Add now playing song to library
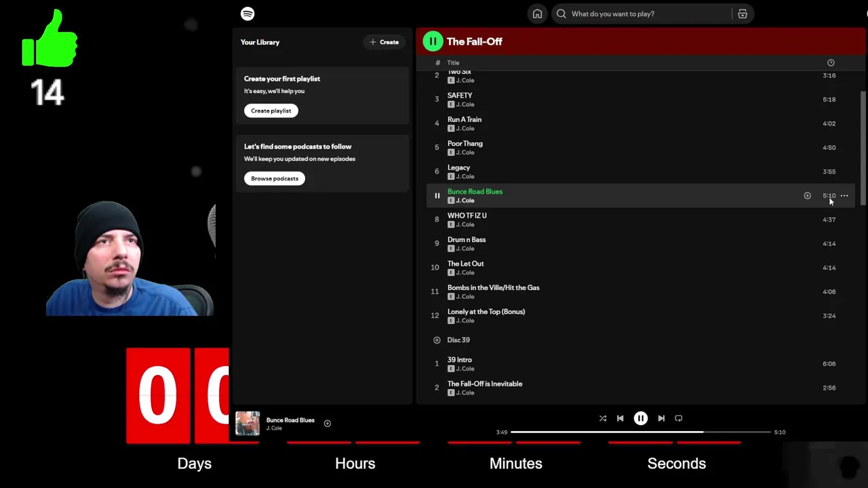Image resolution: width=868 pixels, height=488 pixels. 327,423
